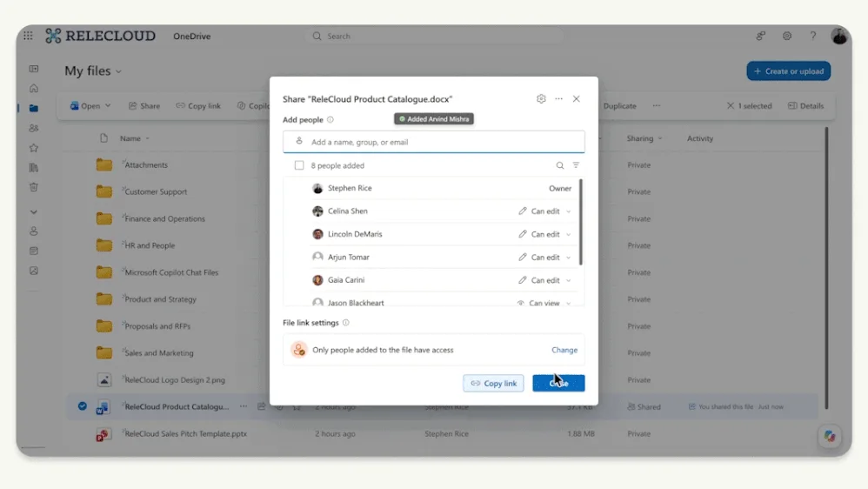Screen dimensions: 868x489
Task: Click the top Search box
Action: [x=434, y=36]
